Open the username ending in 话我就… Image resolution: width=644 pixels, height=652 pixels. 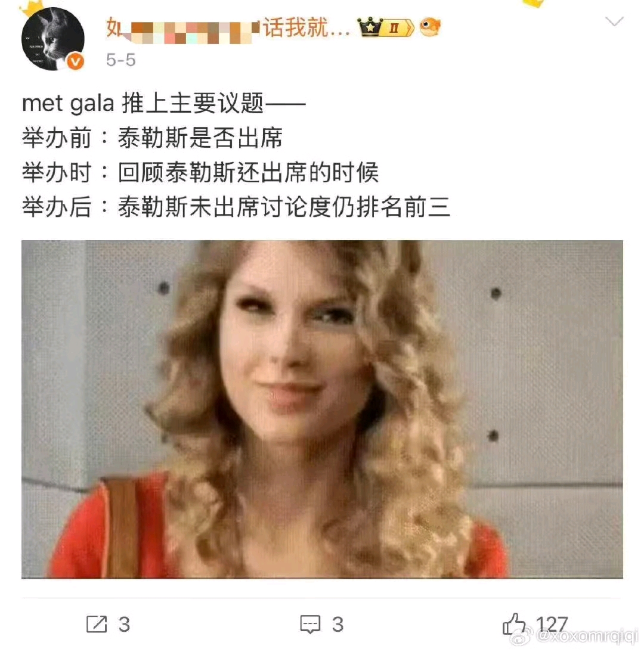pyautogui.click(x=228, y=28)
